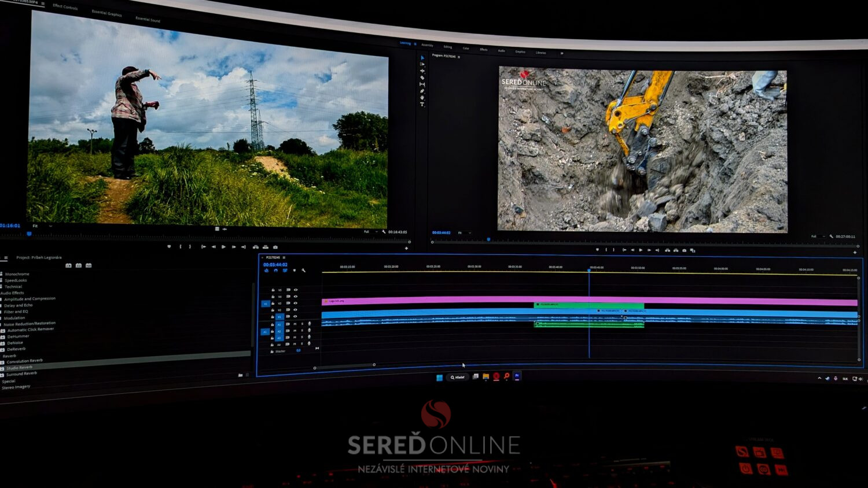Image resolution: width=868 pixels, height=488 pixels.
Task: Toggle Snap in the timeline
Action: tap(275, 270)
